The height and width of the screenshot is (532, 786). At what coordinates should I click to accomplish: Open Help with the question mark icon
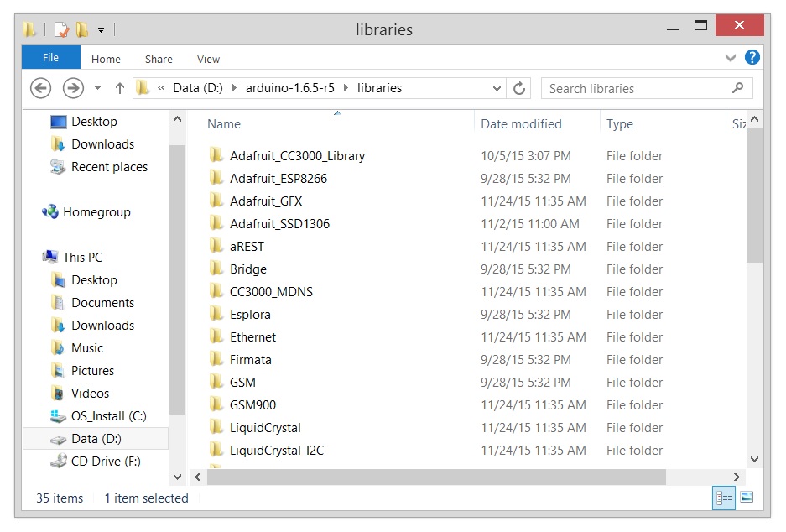coord(752,57)
